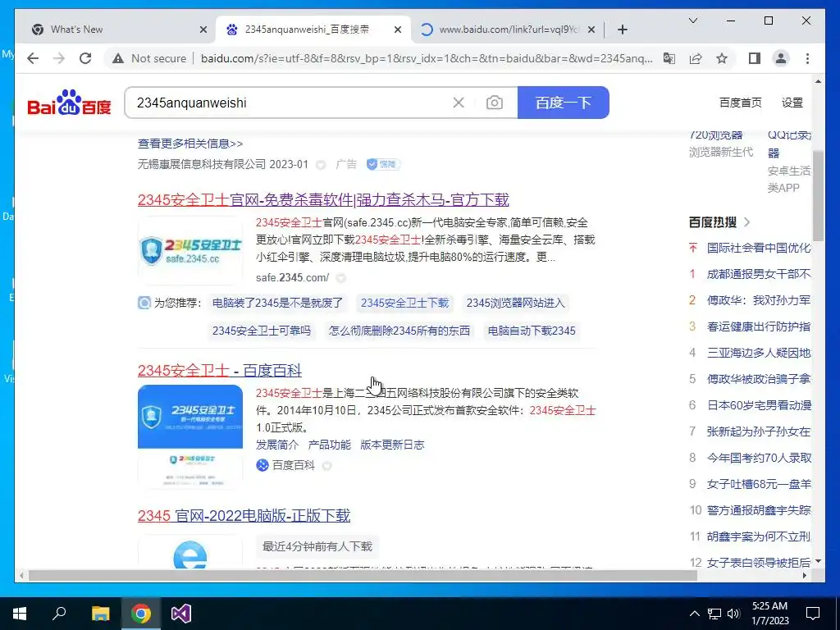Share this page via share icon
Screen dimensions: 840x630
pos(696,58)
